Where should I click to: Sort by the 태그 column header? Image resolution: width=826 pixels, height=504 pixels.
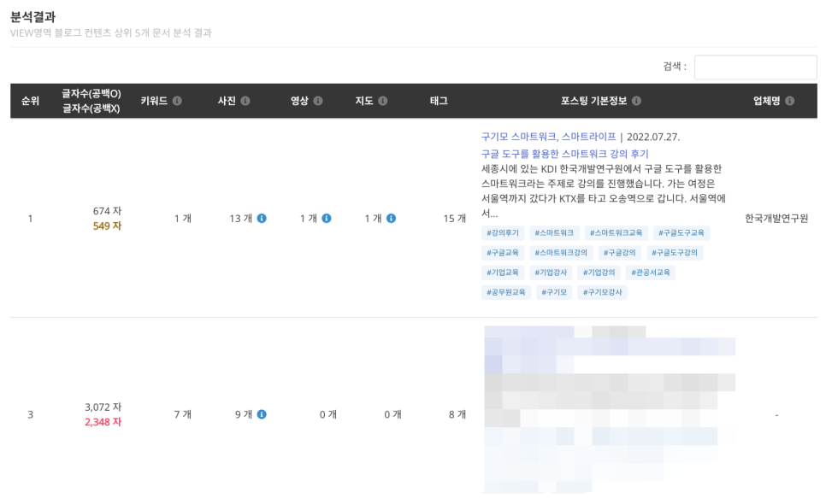pyautogui.click(x=439, y=101)
